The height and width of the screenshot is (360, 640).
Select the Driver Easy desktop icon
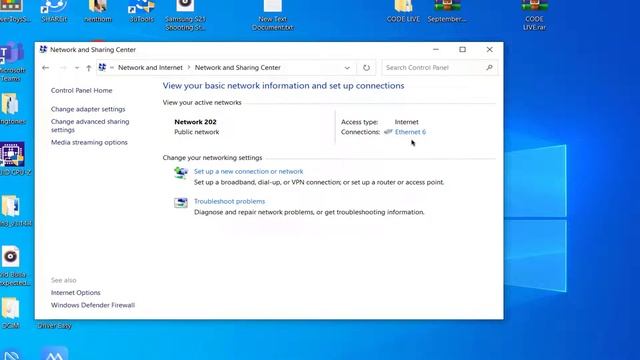coord(54,326)
